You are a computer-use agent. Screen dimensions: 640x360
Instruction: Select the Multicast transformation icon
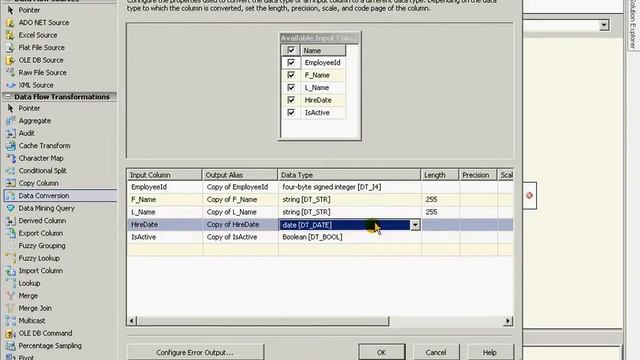(x=10, y=321)
